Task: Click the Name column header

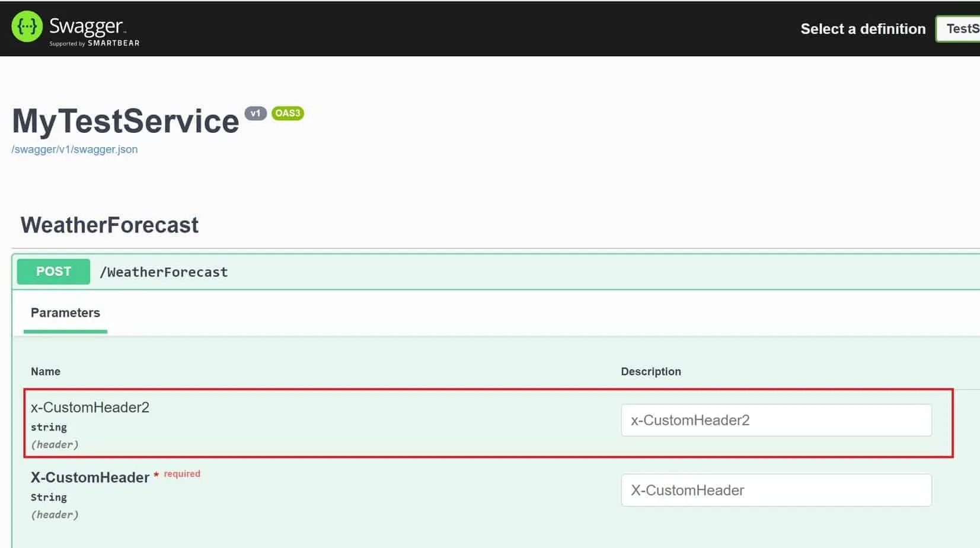Action: 46,372
